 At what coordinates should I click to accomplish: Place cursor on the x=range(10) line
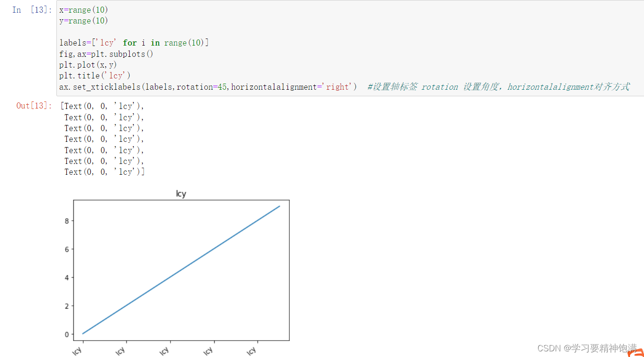[x=84, y=10]
